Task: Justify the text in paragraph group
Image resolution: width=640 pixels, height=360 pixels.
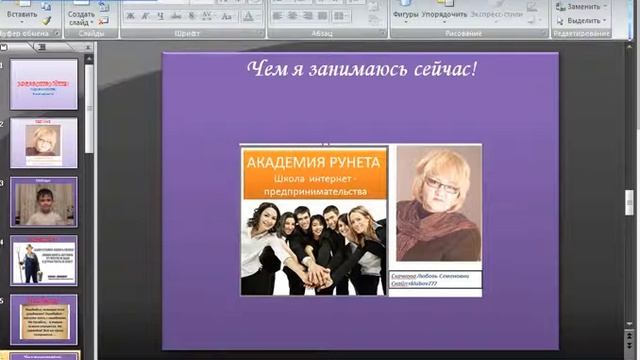Action: coord(323,16)
